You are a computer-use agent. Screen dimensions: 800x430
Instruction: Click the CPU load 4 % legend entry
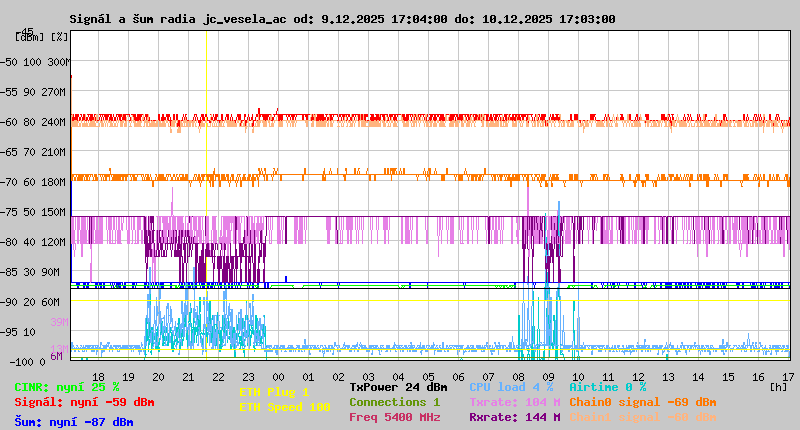511,387
